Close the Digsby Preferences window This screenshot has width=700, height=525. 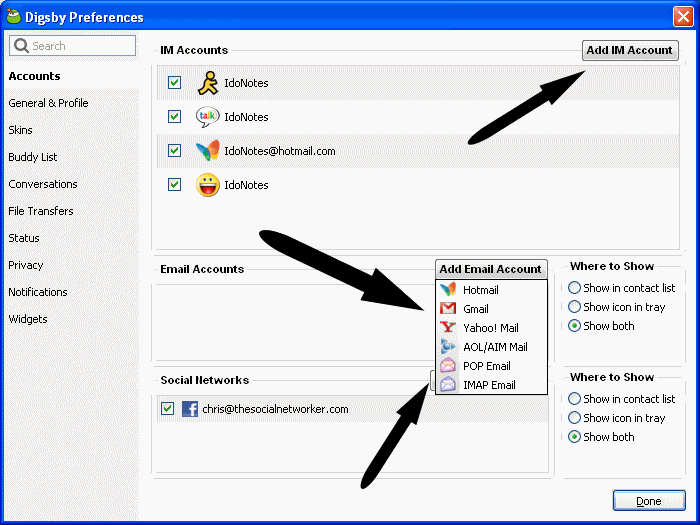[683, 17]
